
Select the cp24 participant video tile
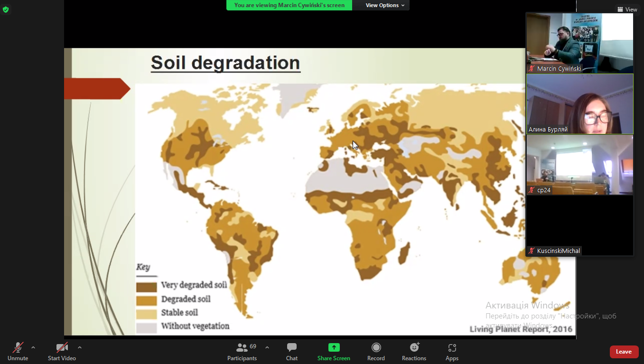(579, 165)
